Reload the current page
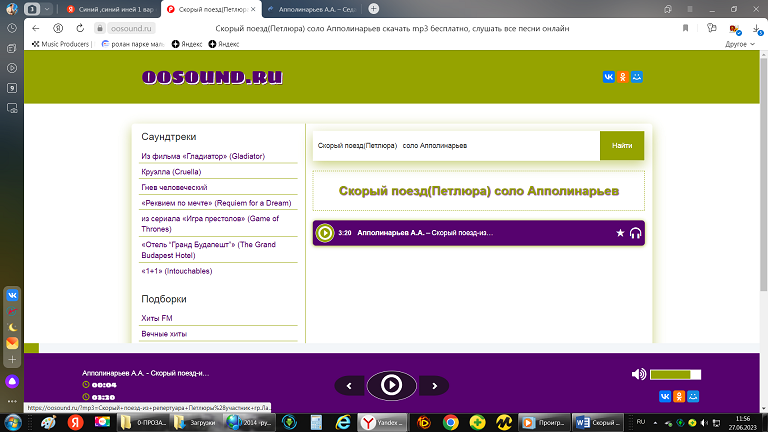 (80, 28)
